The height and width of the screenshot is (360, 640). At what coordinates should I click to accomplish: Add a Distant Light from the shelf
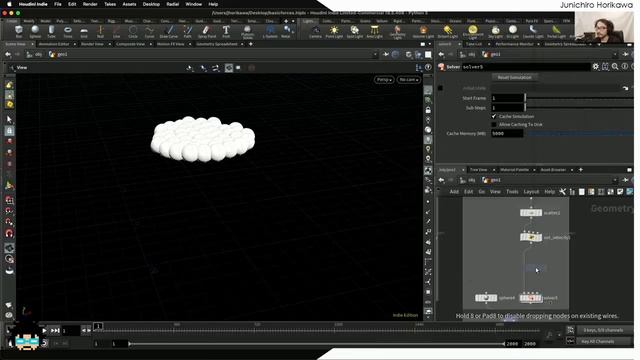pyautogui.click(x=448, y=31)
